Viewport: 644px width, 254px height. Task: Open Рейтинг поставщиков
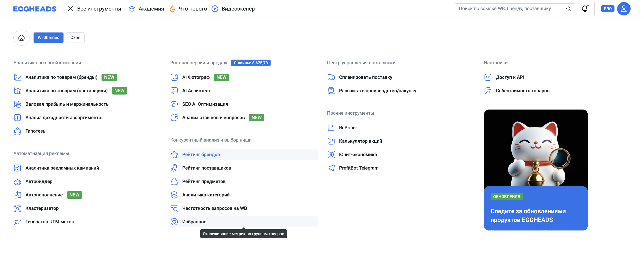206,168
